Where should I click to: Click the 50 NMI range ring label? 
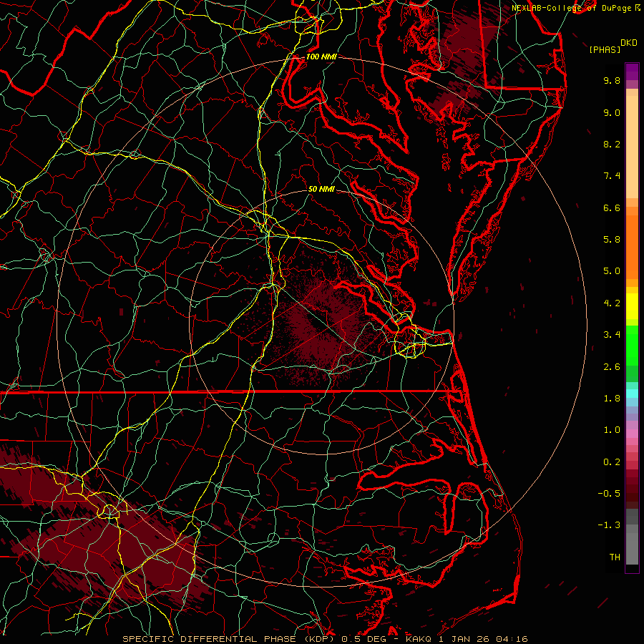321,189
